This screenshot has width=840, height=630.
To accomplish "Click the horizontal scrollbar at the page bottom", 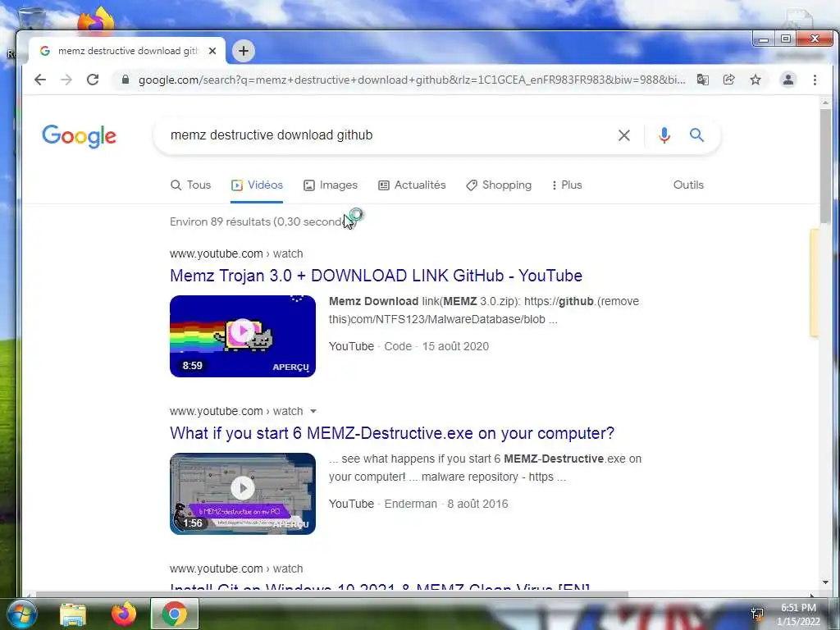I will (x=332, y=594).
